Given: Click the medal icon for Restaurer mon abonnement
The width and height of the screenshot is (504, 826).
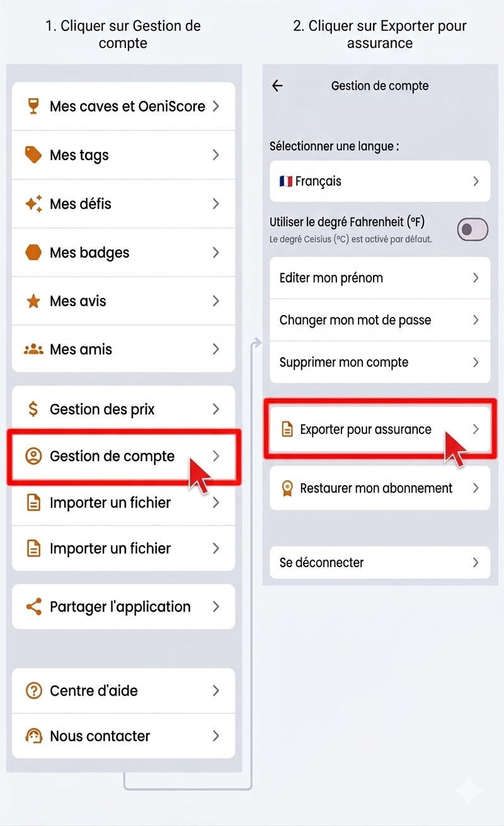Looking at the screenshot, I should tap(289, 488).
